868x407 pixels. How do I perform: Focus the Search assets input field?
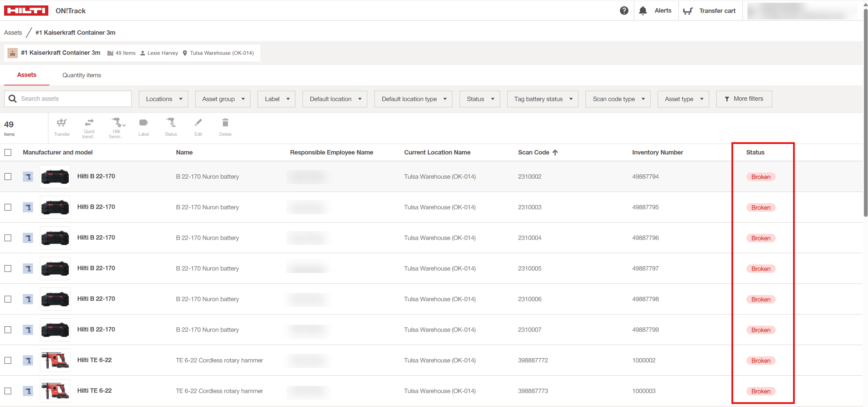click(68, 99)
